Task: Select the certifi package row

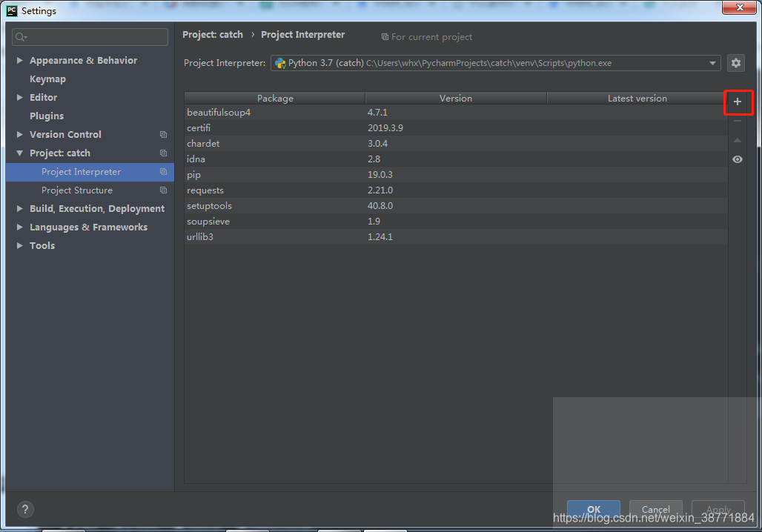Action: pos(456,127)
